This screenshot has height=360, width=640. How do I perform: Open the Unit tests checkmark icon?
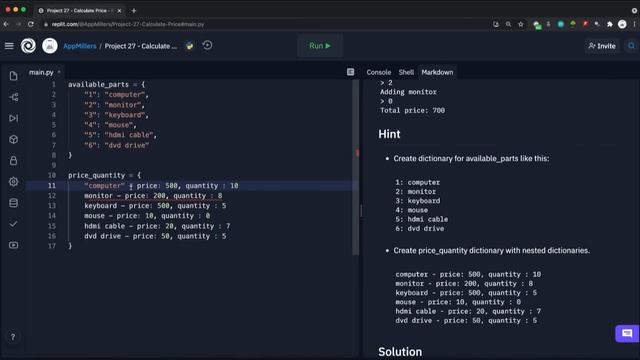[x=13, y=224]
